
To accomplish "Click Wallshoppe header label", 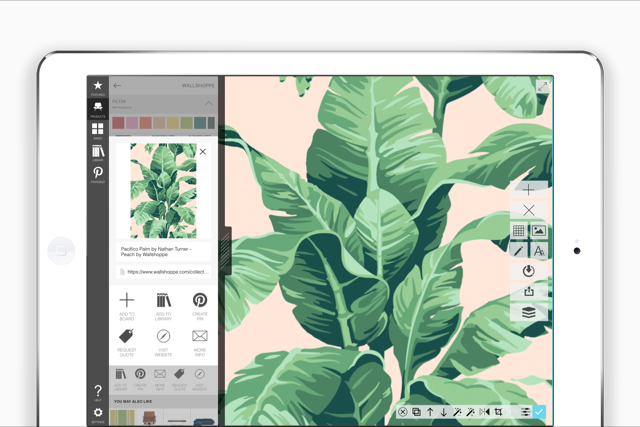I will [x=198, y=85].
